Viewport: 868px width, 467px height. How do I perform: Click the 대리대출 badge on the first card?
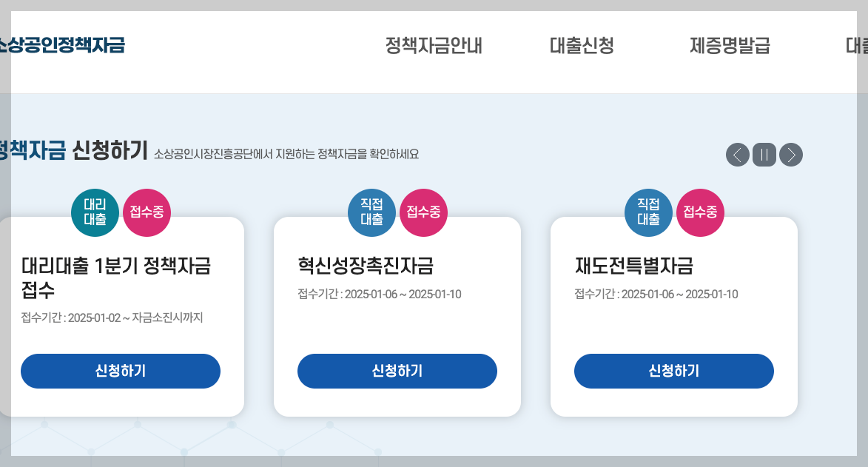point(95,212)
